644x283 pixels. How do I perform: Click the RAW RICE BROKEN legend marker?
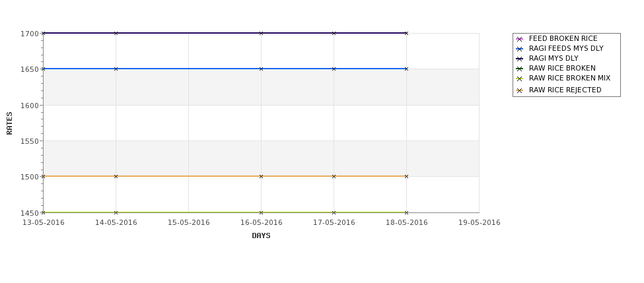[x=519, y=69]
